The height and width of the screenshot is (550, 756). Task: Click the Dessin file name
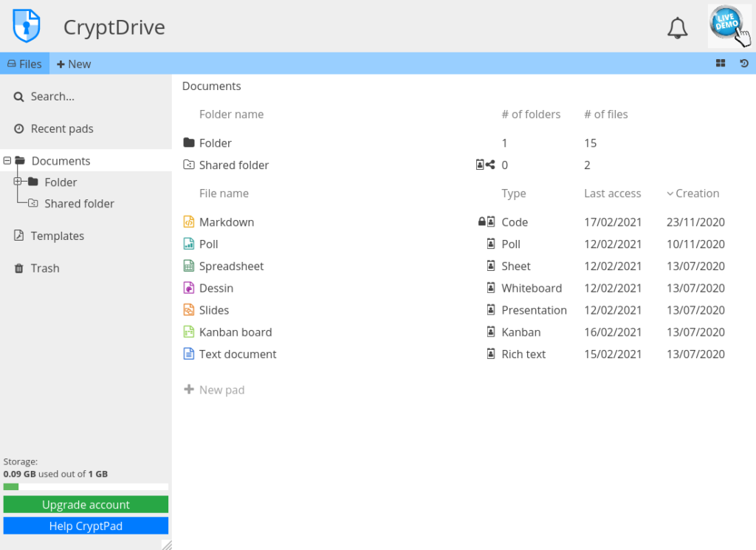pos(216,288)
